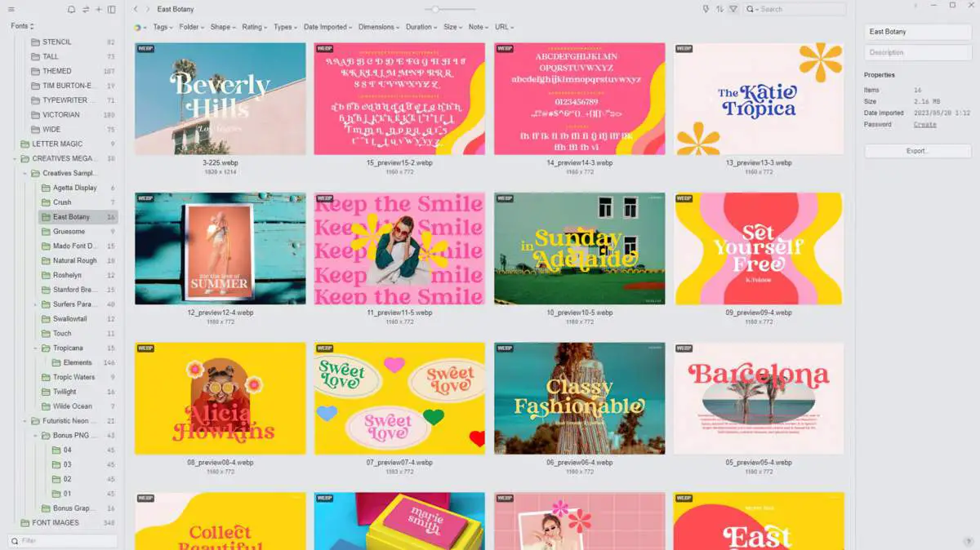Click the Create password link
The width and height of the screenshot is (980, 550).
[925, 125]
